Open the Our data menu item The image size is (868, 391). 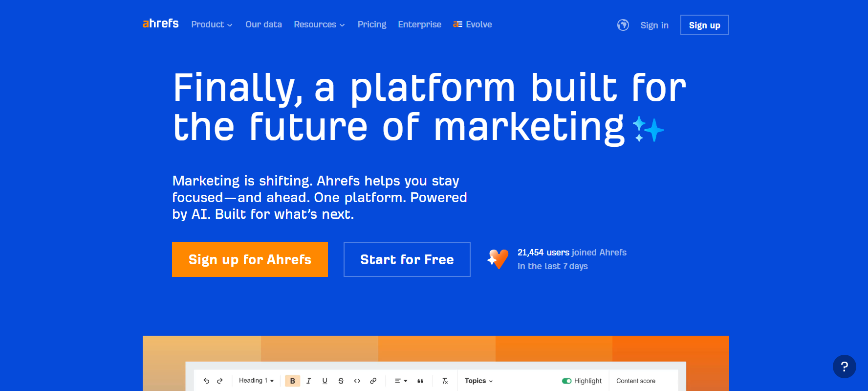click(x=263, y=24)
